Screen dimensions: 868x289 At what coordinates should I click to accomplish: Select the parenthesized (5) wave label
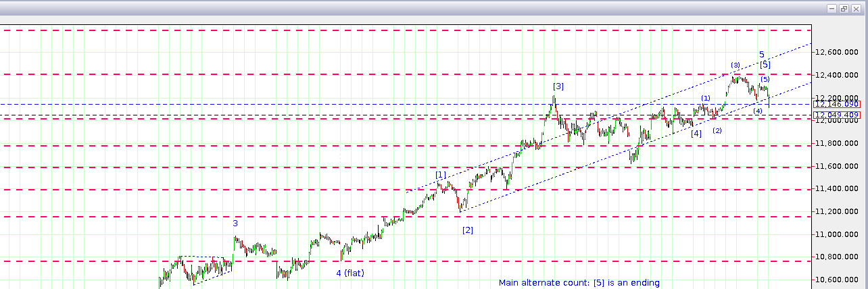tap(765, 80)
